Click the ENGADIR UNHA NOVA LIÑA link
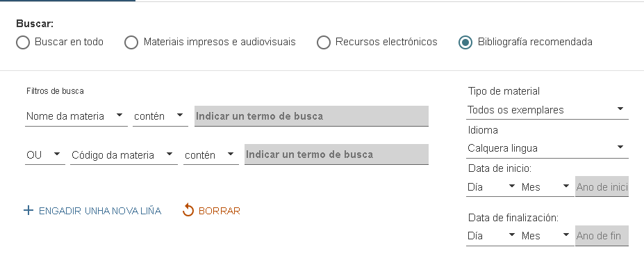 [100, 211]
